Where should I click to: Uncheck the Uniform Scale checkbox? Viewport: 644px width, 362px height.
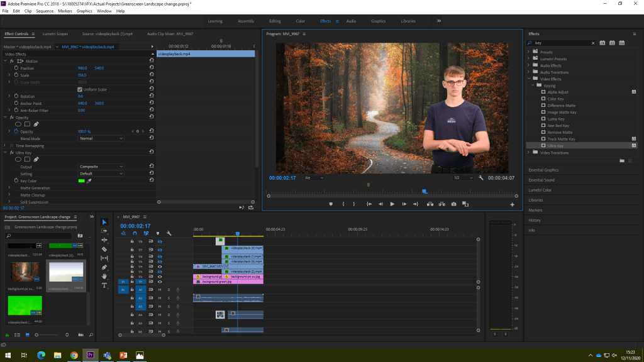80,89
